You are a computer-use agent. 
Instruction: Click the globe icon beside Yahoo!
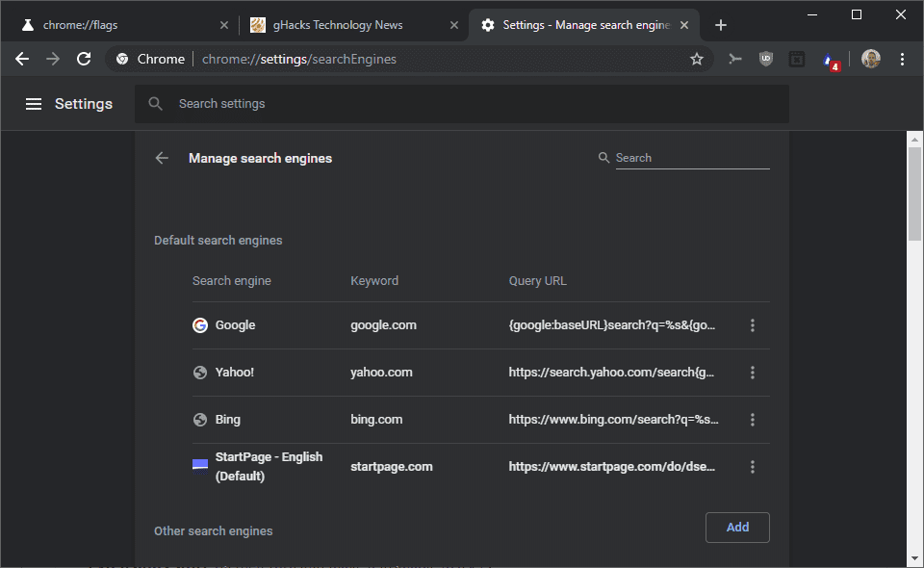(x=200, y=373)
